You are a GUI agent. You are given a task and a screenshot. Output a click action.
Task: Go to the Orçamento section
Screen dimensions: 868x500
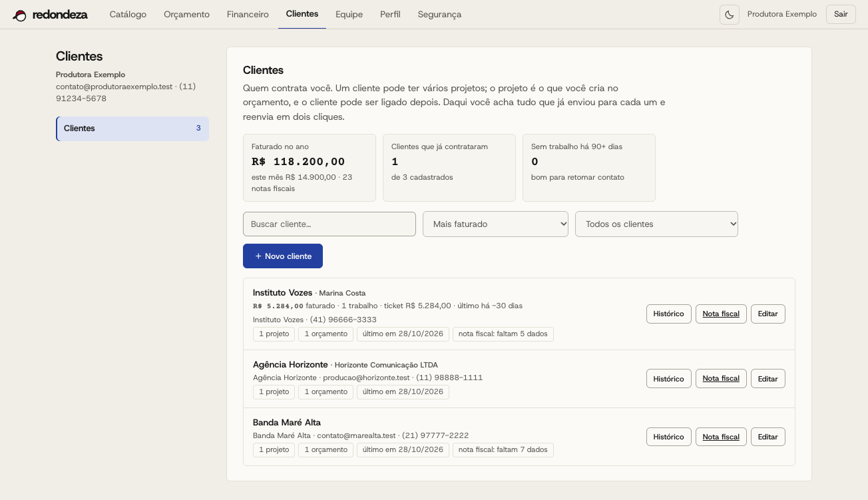coord(186,14)
